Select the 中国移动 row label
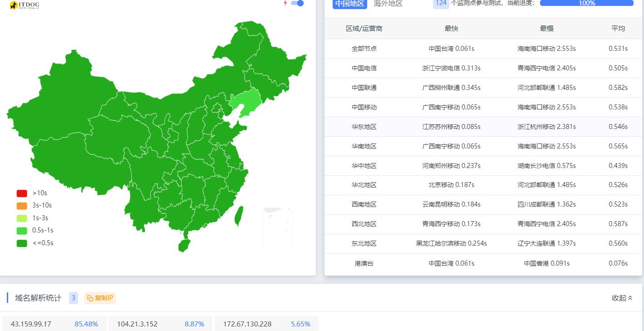This screenshot has height=331, width=644. coord(364,107)
